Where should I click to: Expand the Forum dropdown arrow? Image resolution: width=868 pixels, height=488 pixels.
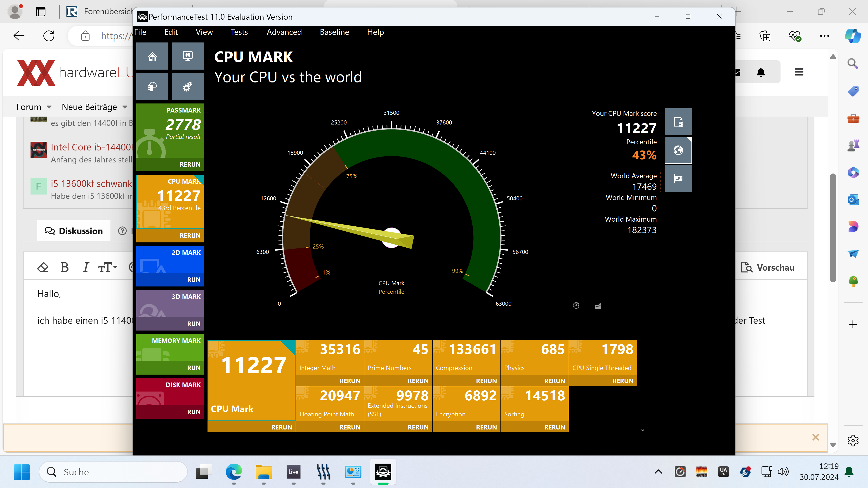49,107
